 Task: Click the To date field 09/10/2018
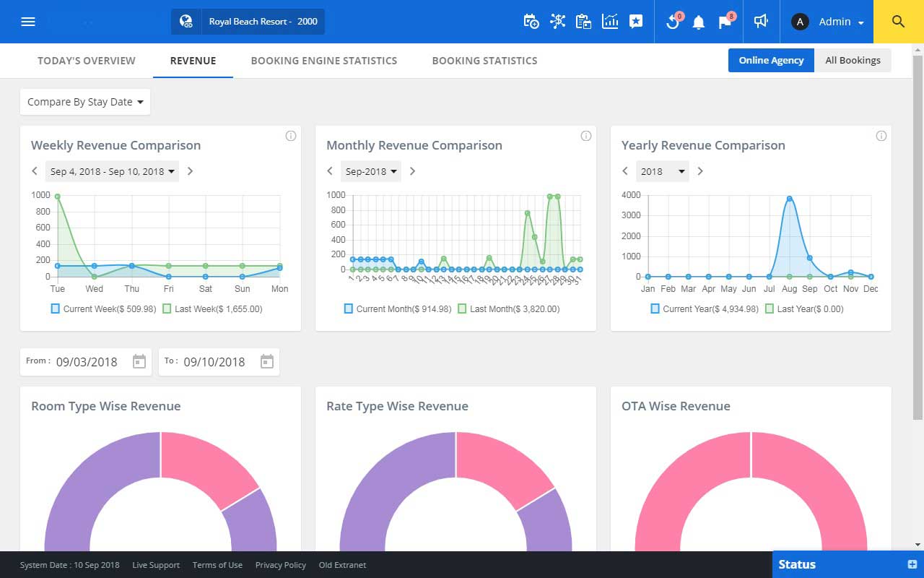point(219,362)
